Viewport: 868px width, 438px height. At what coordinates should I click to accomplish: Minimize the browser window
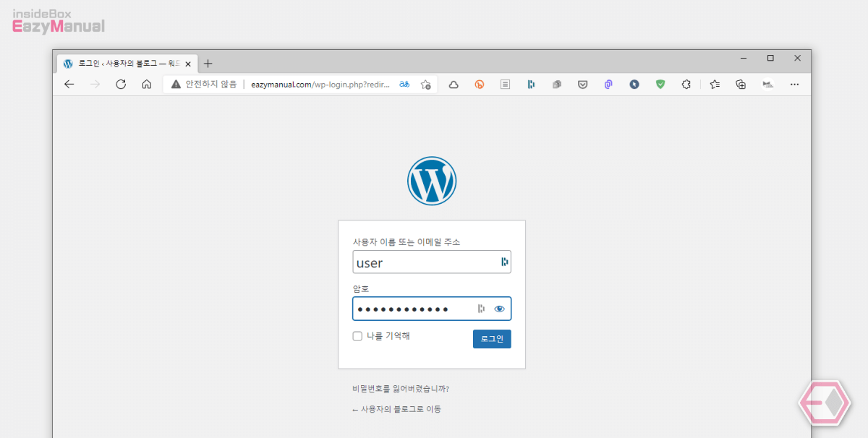(744, 58)
